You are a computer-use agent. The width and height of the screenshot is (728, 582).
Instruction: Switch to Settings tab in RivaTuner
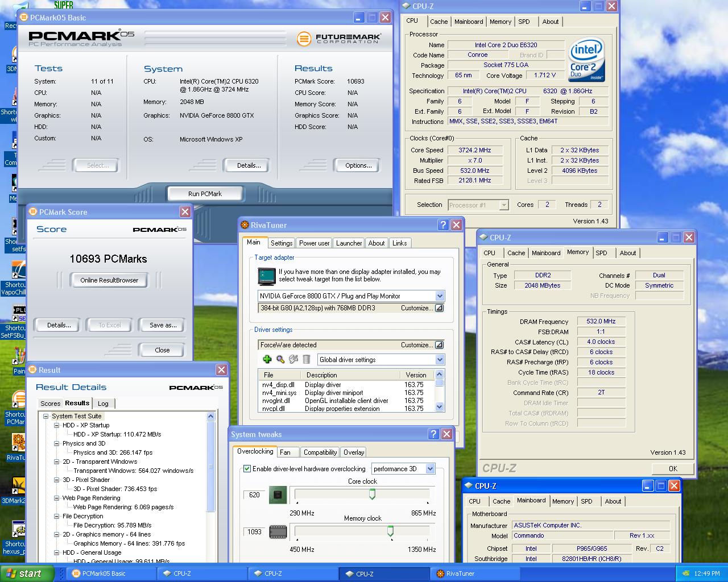pos(282,243)
